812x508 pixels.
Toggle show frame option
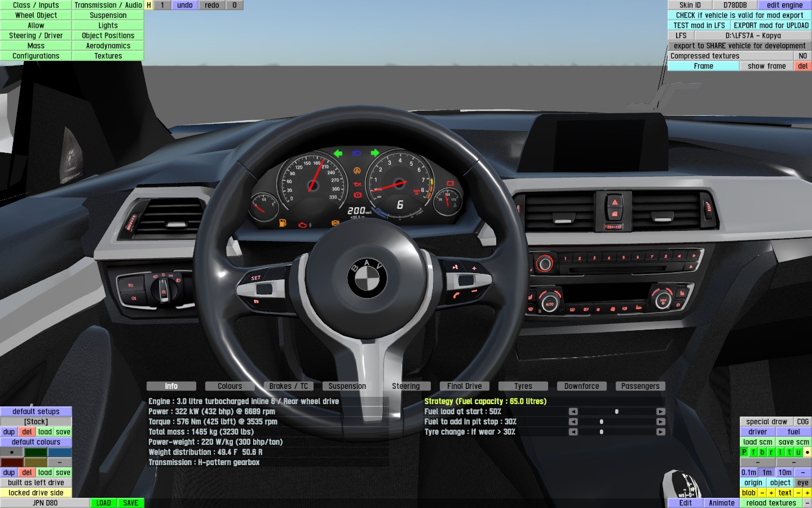click(x=767, y=66)
